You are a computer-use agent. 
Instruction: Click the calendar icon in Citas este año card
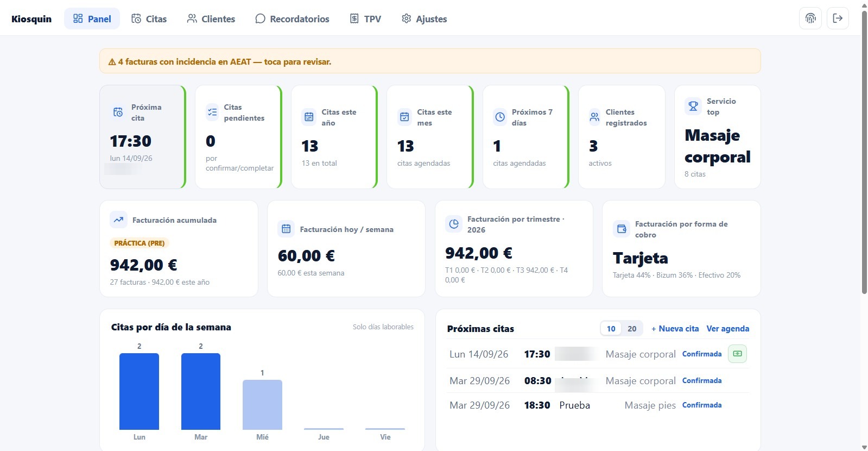click(x=309, y=117)
